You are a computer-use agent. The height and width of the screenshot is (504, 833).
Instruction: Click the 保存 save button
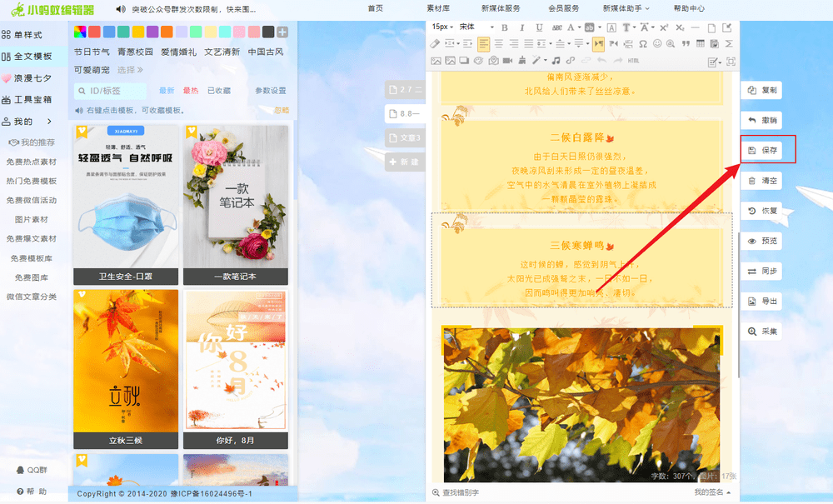point(763,150)
